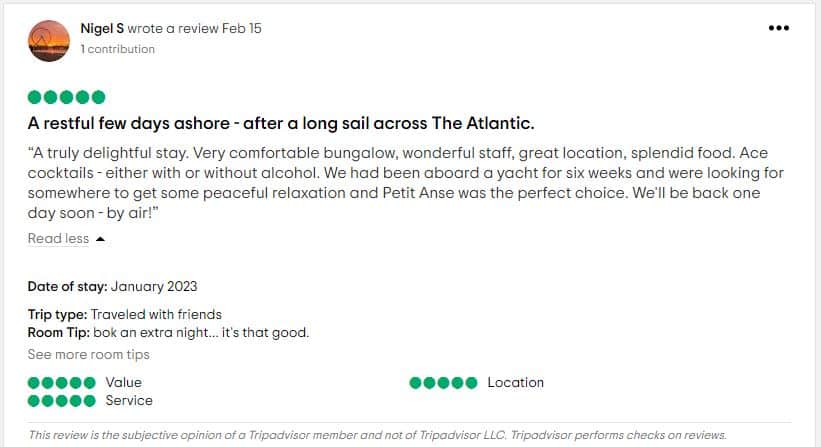Click Nigel S's profile avatar
The image size is (821, 447).
(x=49, y=41)
